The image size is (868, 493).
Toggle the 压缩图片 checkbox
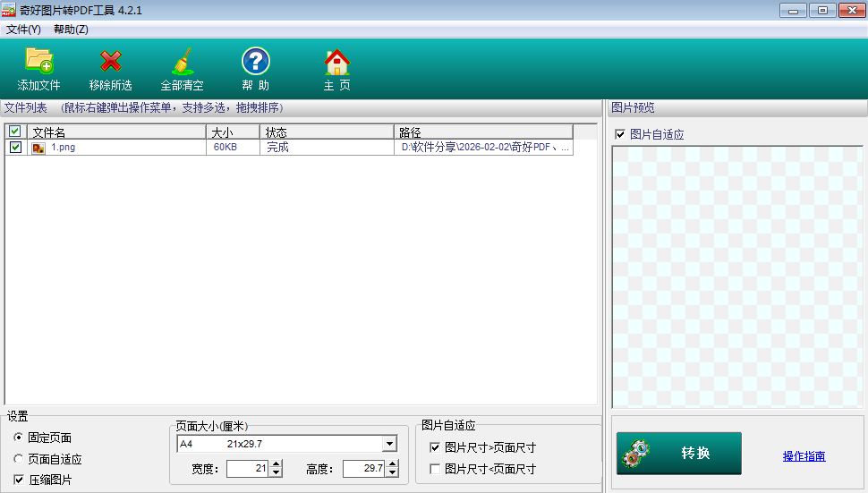[x=19, y=480]
